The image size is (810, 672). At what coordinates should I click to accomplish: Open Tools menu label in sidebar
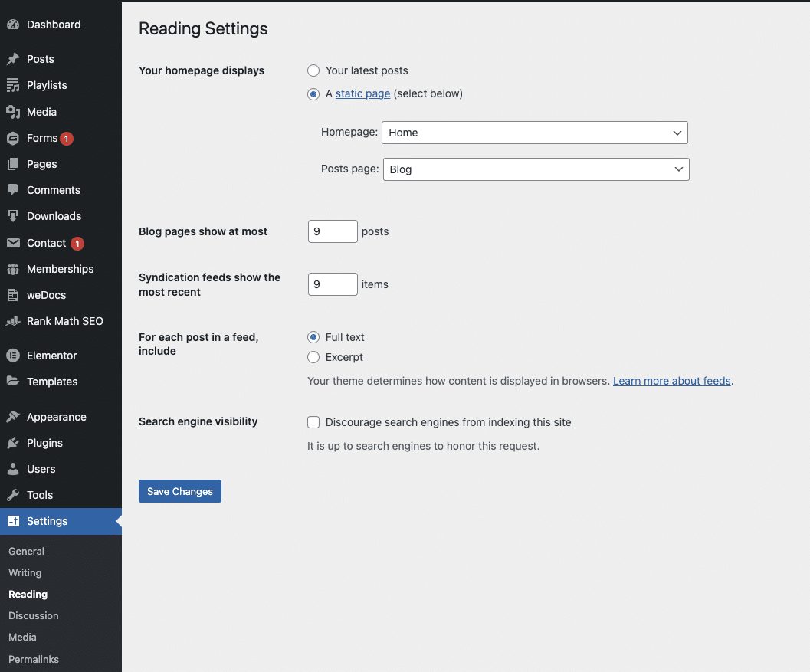pos(40,495)
